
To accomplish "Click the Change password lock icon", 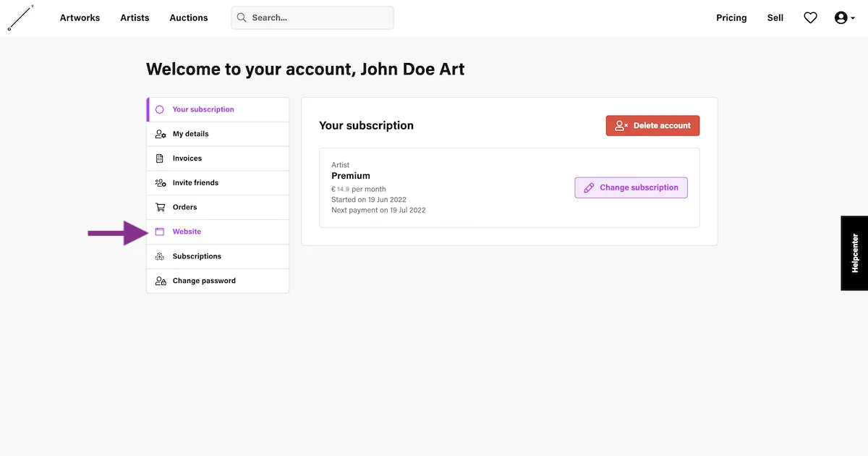I will [x=161, y=281].
